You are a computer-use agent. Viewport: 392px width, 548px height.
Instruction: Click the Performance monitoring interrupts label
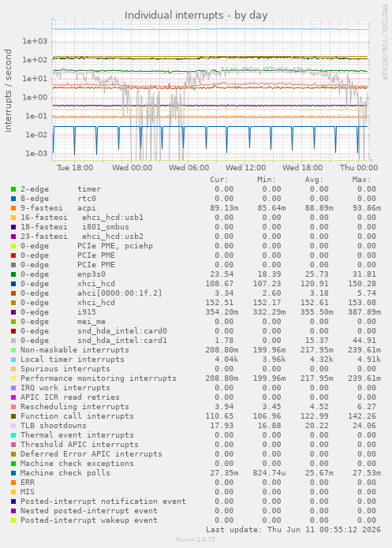click(99, 378)
